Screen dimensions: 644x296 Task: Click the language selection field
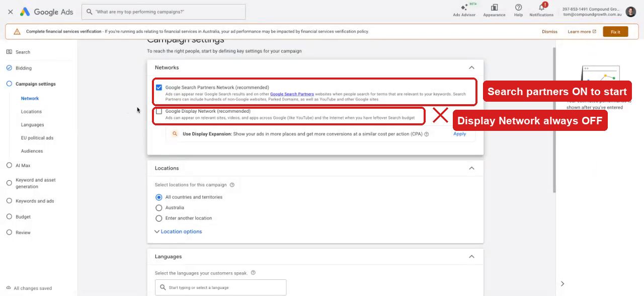220,287
